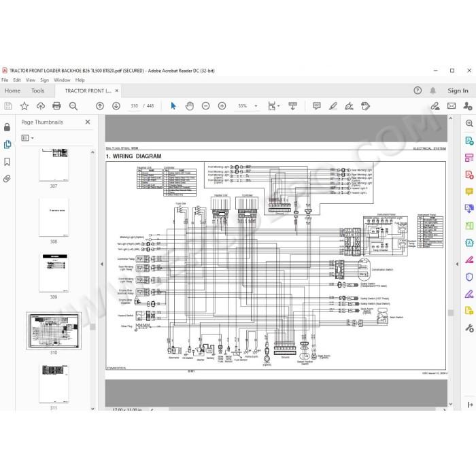
Task: Activate the arrow selection tool
Action: point(173,106)
